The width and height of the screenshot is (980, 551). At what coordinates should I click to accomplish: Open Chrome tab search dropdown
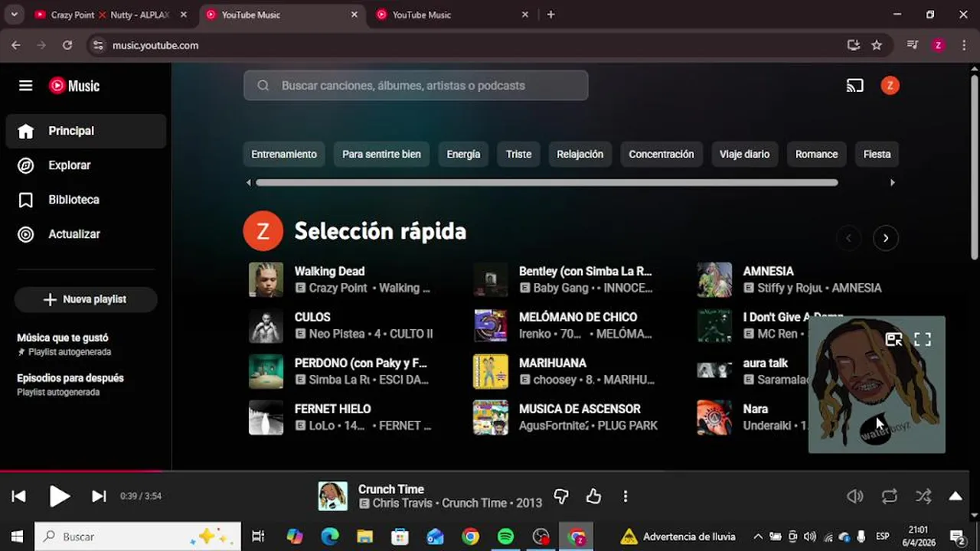coord(14,15)
